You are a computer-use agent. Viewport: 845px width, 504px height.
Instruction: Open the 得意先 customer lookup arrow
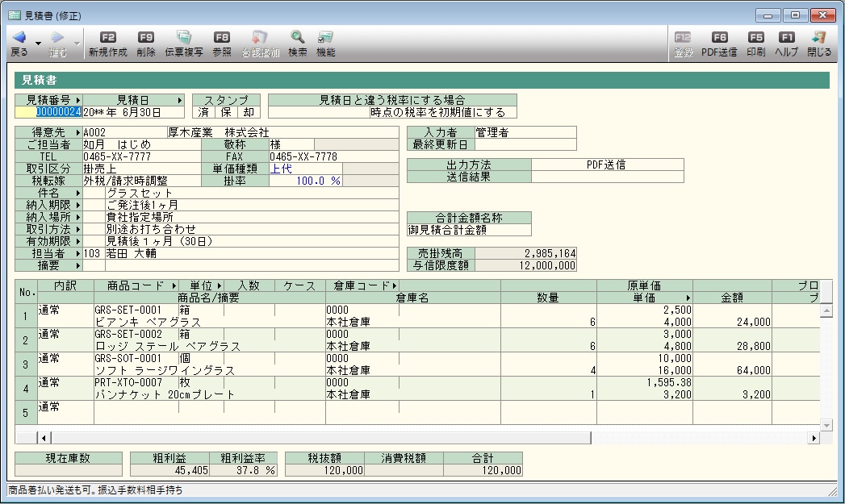(x=78, y=132)
